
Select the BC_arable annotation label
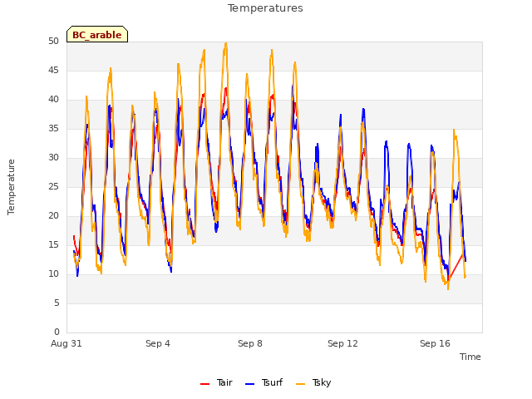click(97, 34)
